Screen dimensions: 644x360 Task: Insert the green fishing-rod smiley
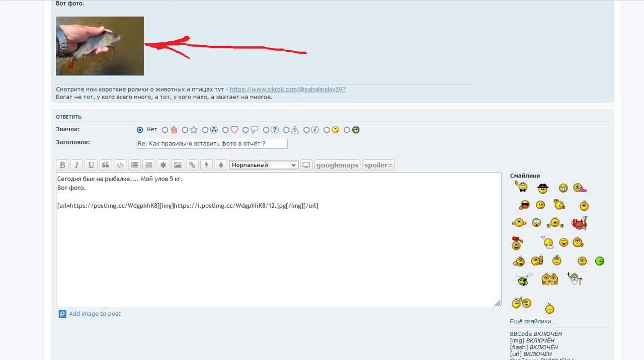point(524,279)
